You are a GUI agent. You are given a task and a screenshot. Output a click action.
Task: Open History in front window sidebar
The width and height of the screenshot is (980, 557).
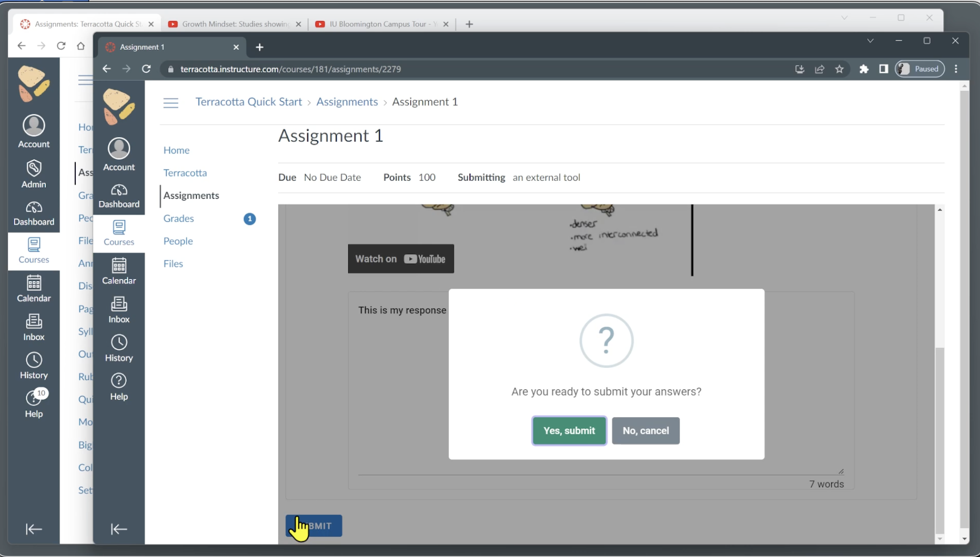click(119, 349)
